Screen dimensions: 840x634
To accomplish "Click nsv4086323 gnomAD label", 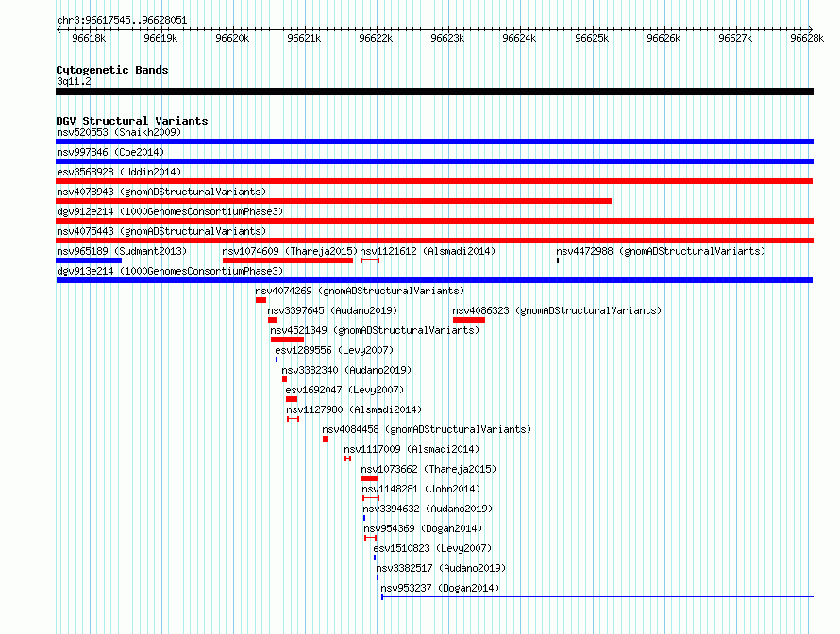I will [557, 310].
